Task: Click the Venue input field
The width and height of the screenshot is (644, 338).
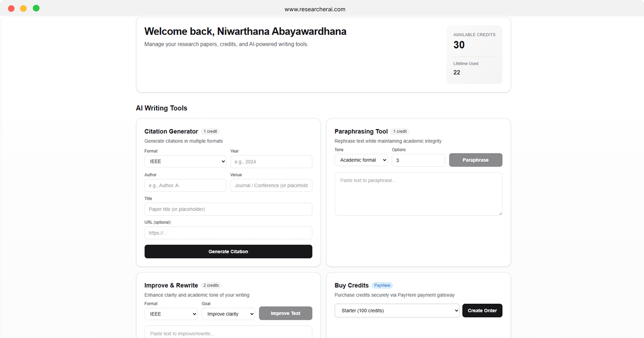Action: [271, 185]
